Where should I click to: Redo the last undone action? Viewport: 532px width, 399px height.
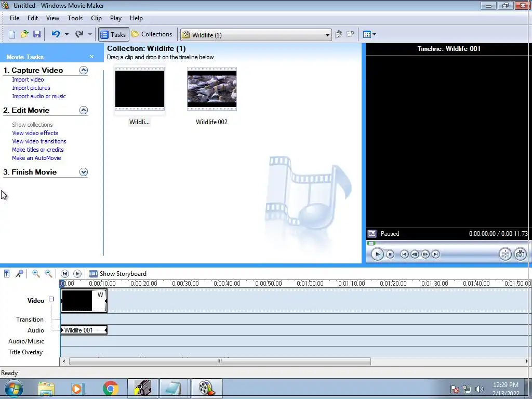[79, 34]
